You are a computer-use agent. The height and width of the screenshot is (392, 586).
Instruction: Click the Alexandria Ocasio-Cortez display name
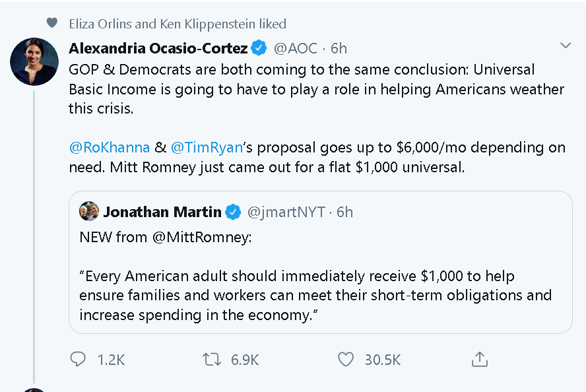(x=158, y=48)
